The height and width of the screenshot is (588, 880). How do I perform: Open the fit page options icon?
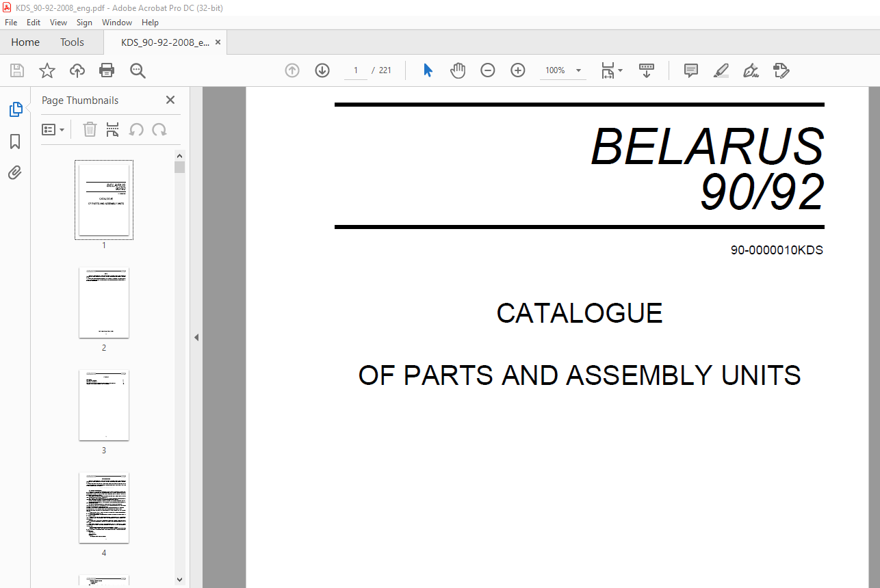point(608,70)
